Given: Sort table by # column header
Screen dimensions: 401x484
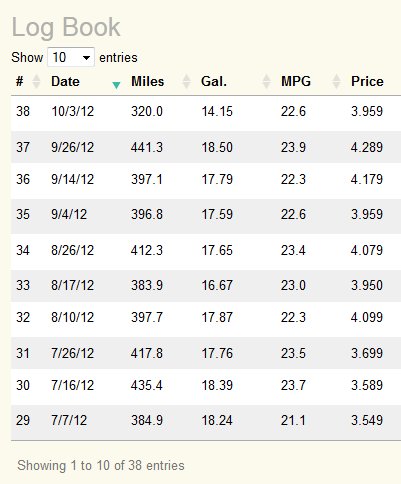Looking at the screenshot, I should coord(20,82).
